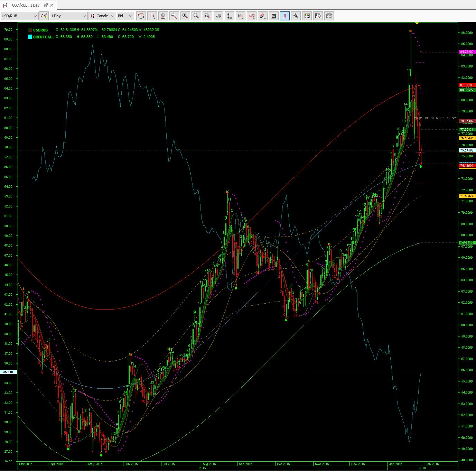Toggle the red info 'i' button
This screenshot has height=471, width=476.
285,16
